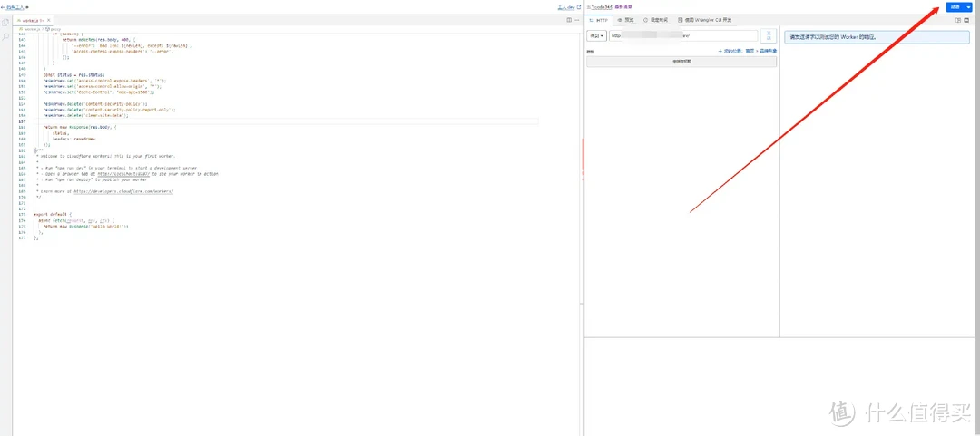Open the Search magnifier icon in sidebar
Image resolution: width=980 pixels, height=436 pixels.
5,37
